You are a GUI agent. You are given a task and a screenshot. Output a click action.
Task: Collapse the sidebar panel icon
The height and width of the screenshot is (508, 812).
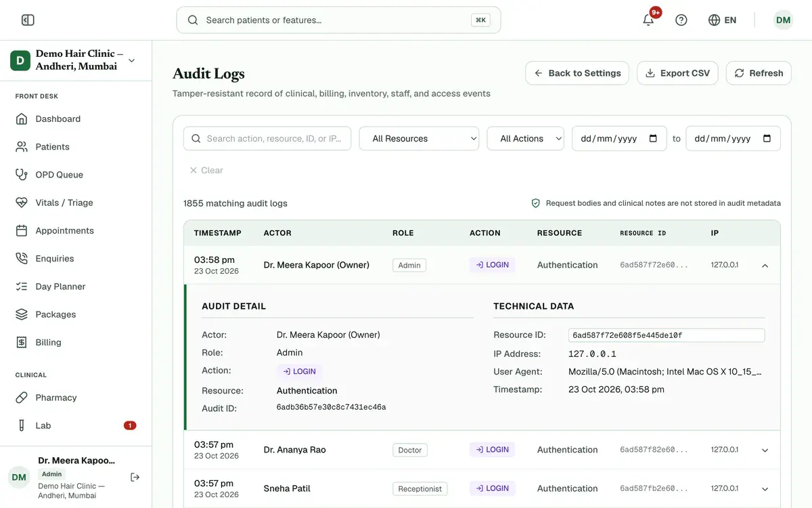click(x=28, y=20)
